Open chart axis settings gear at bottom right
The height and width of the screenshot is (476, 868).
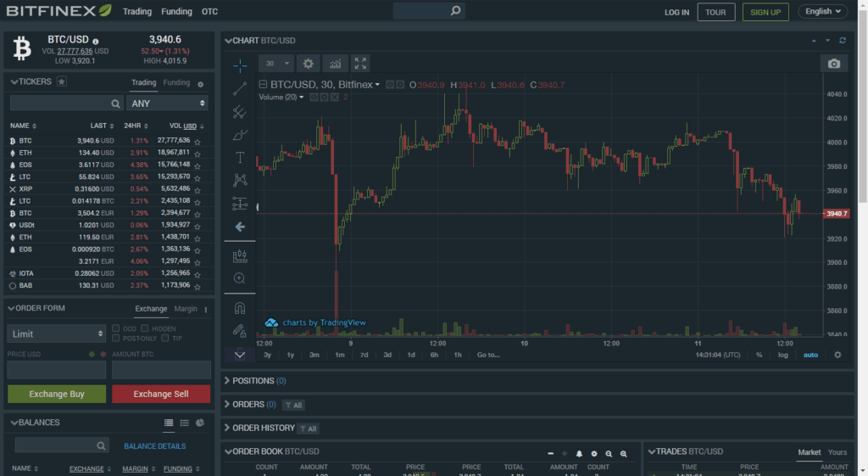(837, 355)
